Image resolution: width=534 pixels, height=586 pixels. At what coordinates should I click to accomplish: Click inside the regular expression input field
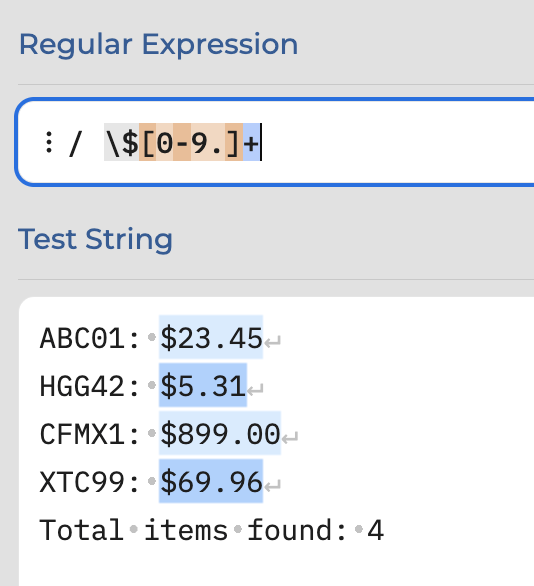[276, 142]
